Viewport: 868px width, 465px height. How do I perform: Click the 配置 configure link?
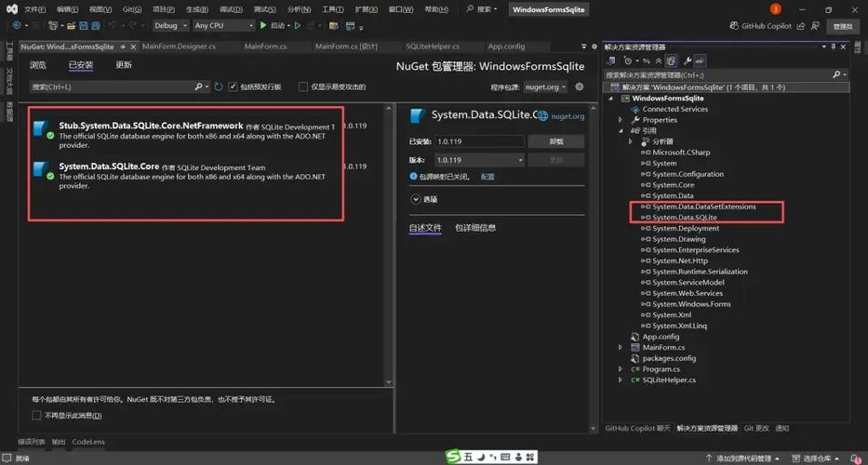point(487,177)
